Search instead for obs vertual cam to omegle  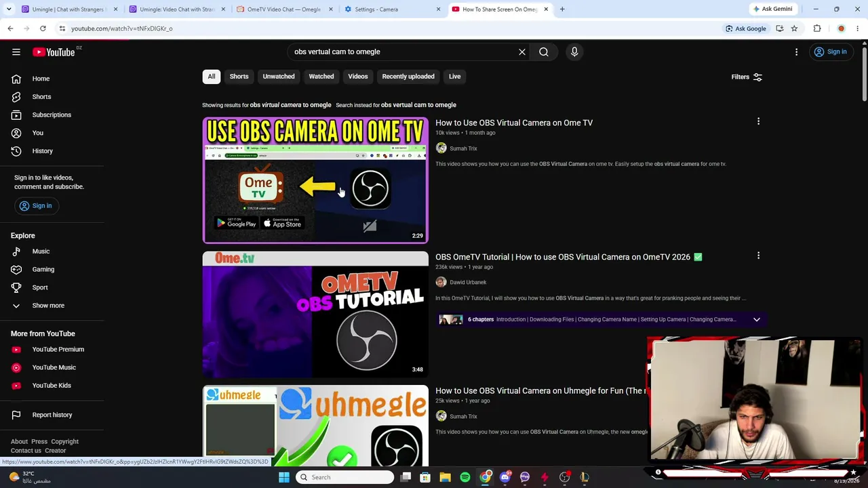[418, 105]
